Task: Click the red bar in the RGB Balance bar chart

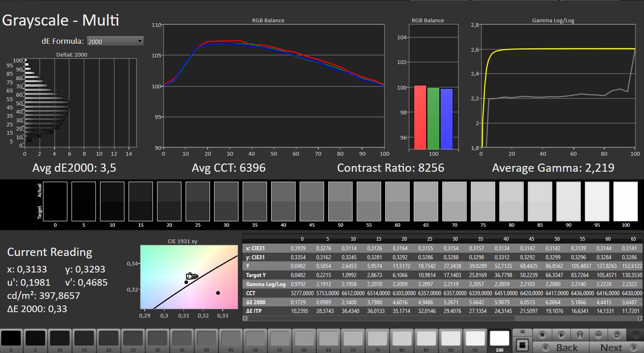Action: [x=420, y=117]
